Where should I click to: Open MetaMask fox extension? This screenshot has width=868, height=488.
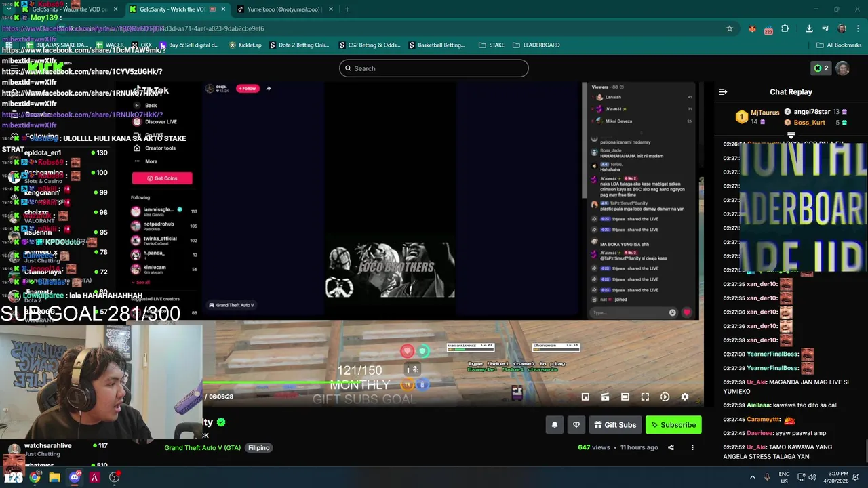pyautogui.click(x=752, y=28)
